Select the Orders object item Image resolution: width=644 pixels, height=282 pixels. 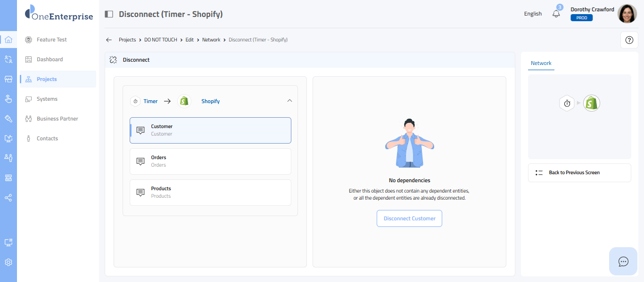pyautogui.click(x=210, y=161)
